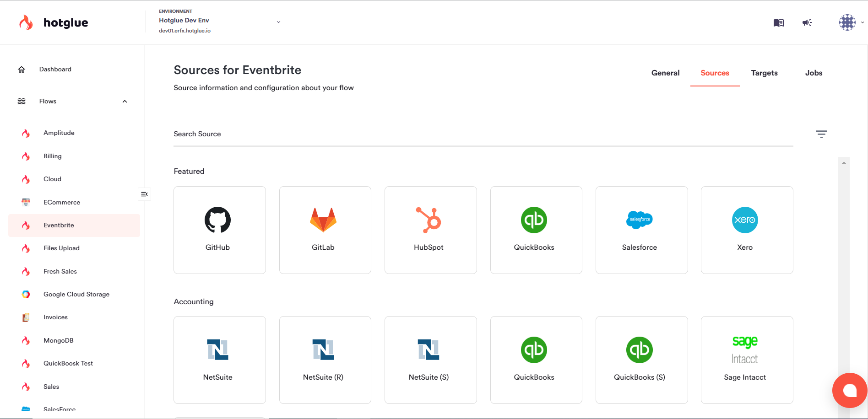This screenshot has width=868, height=419.
Task: Collapse the Flows section chevron
Action: [x=125, y=102]
